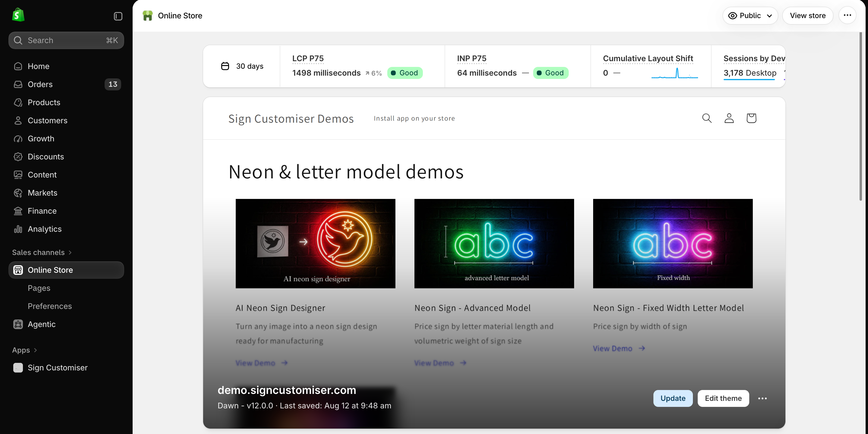Click the Install app on your store link
868x434 pixels.
coord(414,118)
